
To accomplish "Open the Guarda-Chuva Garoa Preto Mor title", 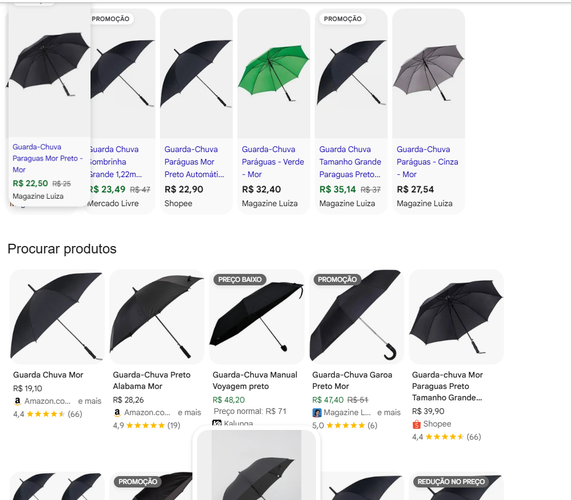I will [x=352, y=380].
